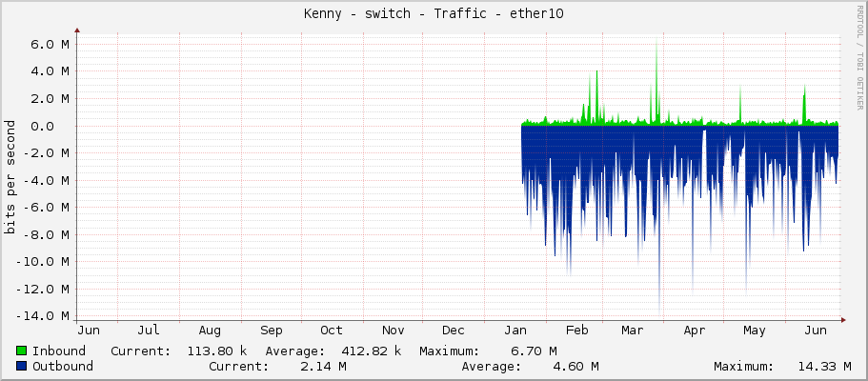Screen dimensions: 868x381
Task: Click the tallest green inbound spike in March
Action: (x=656, y=83)
